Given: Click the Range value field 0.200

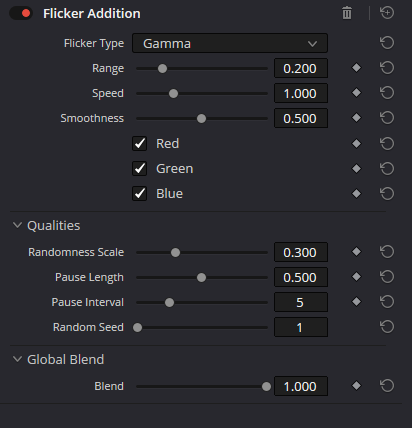Looking at the screenshot, I should click(301, 68).
